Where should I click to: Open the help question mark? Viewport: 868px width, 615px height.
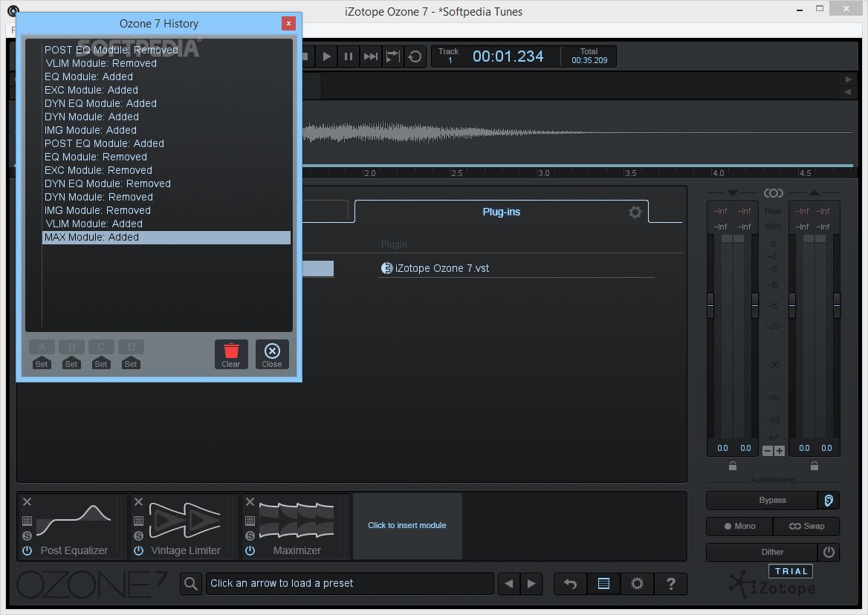671,584
